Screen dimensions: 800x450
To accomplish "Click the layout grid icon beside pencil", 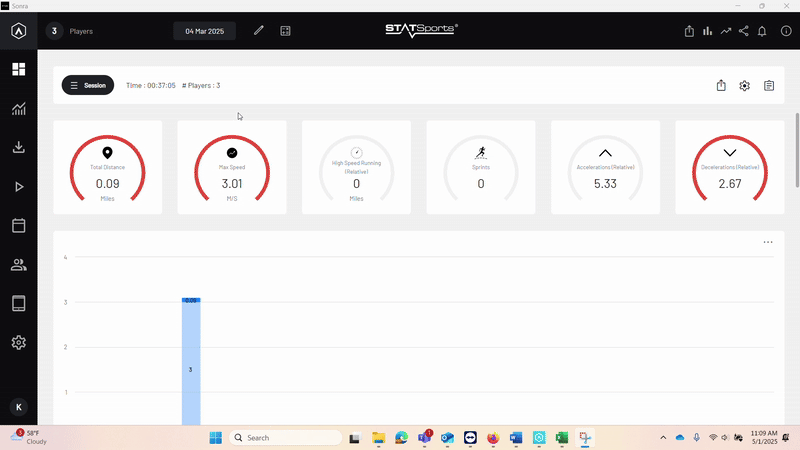I will pyautogui.click(x=285, y=31).
